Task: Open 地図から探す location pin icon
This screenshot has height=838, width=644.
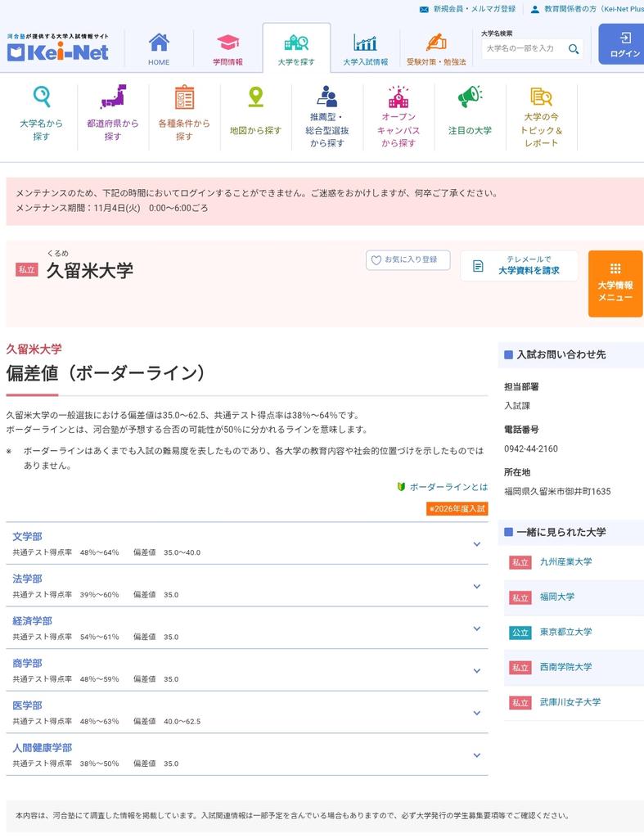Action: coord(256,97)
